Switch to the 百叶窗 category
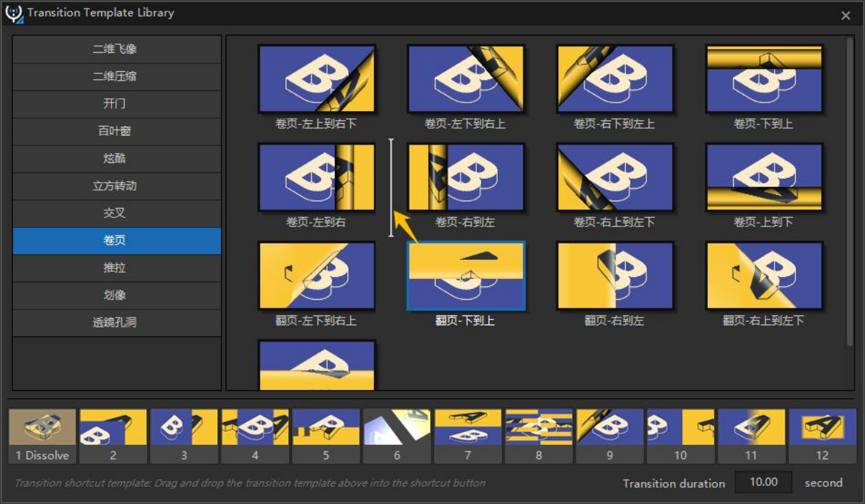Viewport: 865px width, 504px height. coord(117,131)
